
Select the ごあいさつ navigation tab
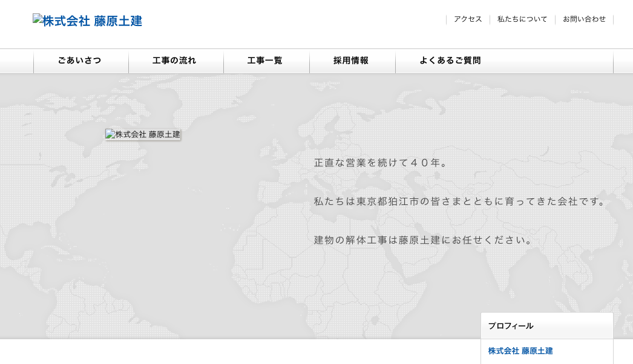point(80,61)
